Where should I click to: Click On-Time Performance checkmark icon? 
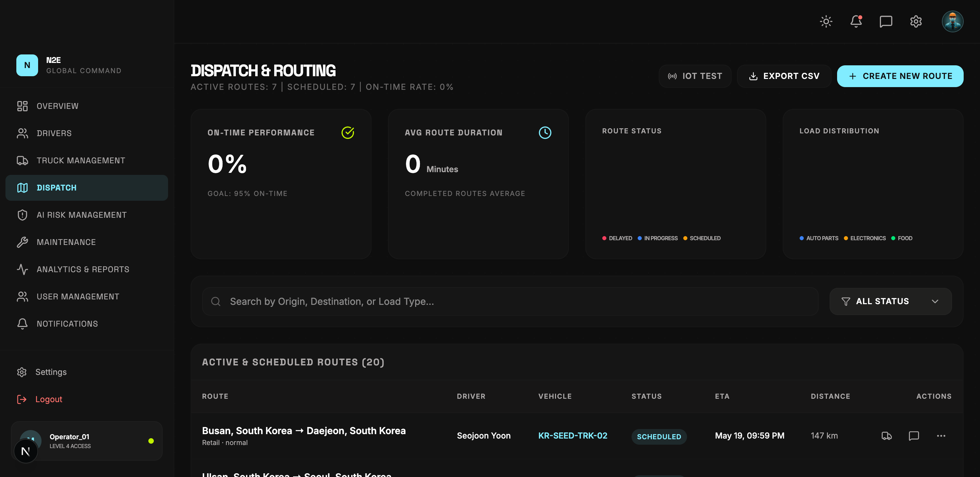tap(348, 133)
